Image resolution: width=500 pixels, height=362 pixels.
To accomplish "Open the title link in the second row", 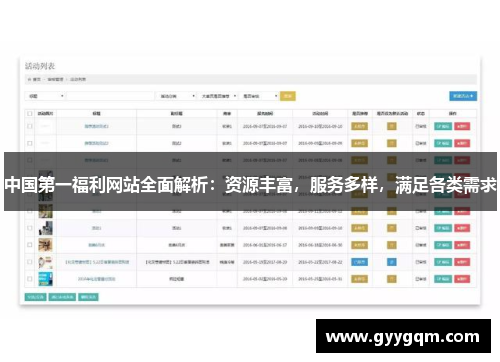I will [96, 143].
